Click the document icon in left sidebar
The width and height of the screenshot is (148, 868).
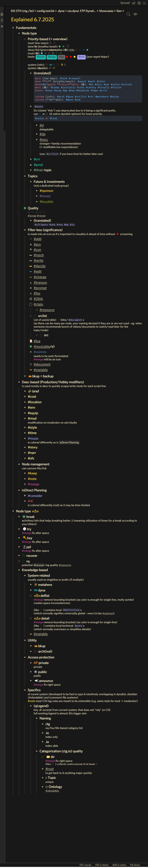(x=2, y=14)
